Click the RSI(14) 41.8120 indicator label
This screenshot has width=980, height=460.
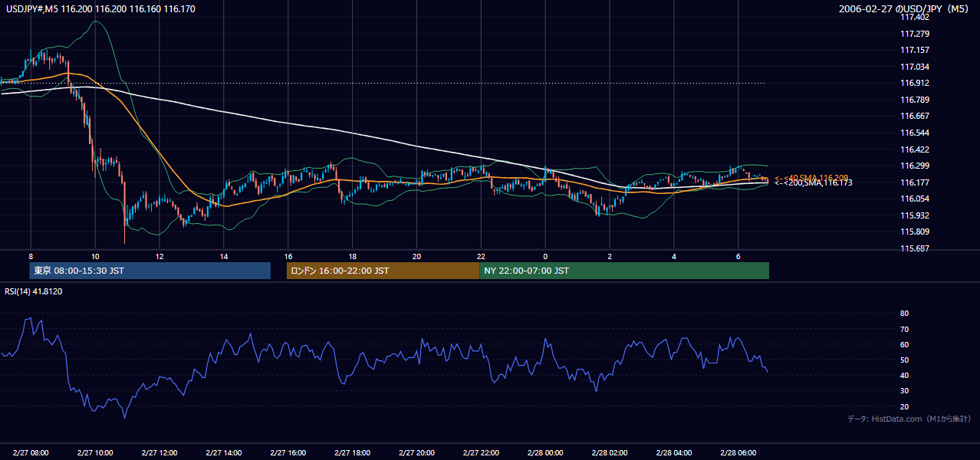pyautogui.click(x=34, y=291)
